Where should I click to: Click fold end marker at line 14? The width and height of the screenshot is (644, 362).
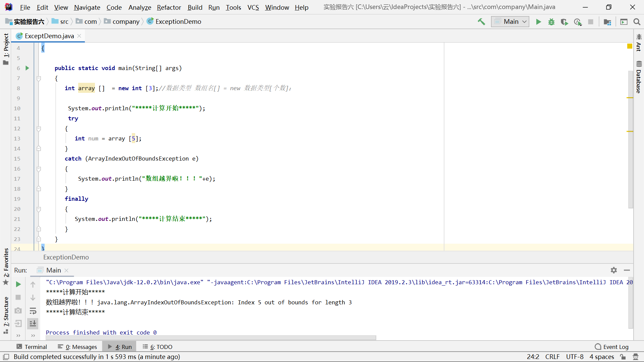39,148
